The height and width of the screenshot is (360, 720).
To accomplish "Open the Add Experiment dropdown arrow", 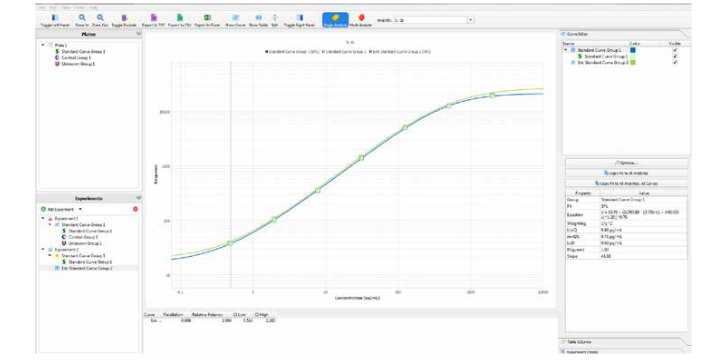I will (x=80, y=209).
